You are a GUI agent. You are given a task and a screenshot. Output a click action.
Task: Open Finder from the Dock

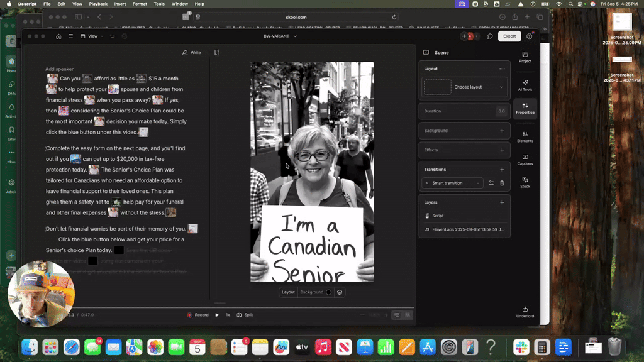click(30, 347)
